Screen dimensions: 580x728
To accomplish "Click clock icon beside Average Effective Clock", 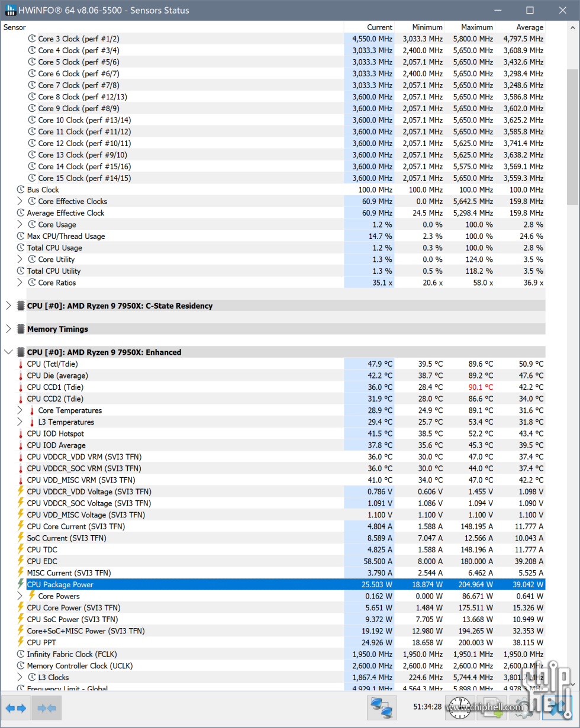I will pyautogui.click(x=21, y=213).
